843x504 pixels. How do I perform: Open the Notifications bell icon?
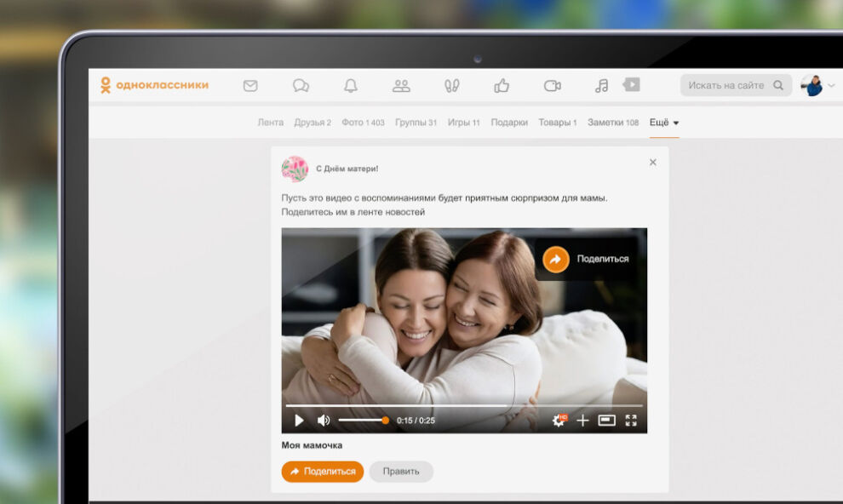[351, 85]
